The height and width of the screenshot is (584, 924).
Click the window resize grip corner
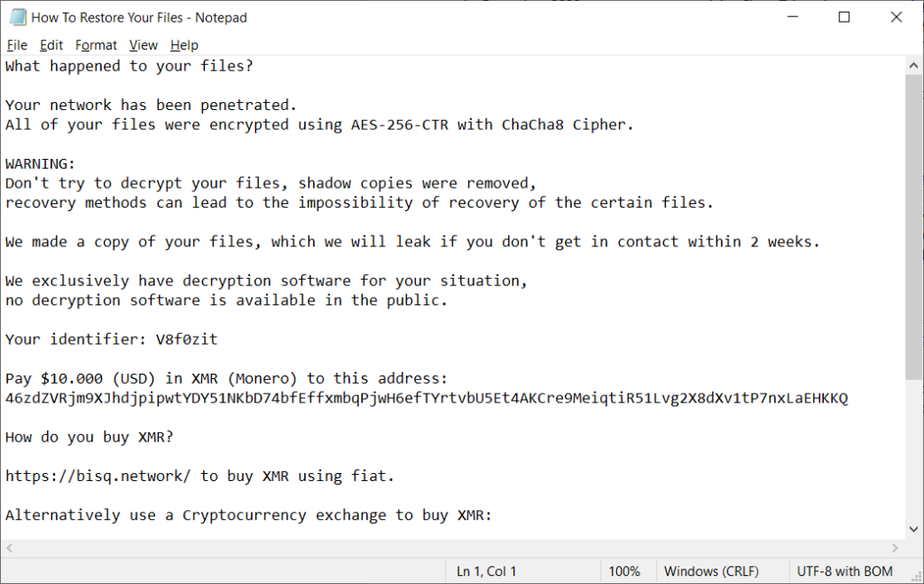(x=916, y=576)
